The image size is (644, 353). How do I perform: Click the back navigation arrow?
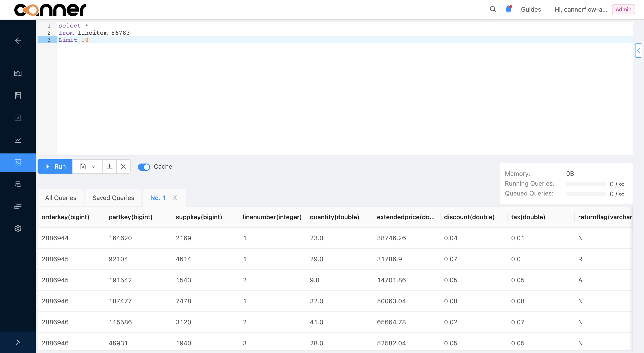tap(18, 40)
